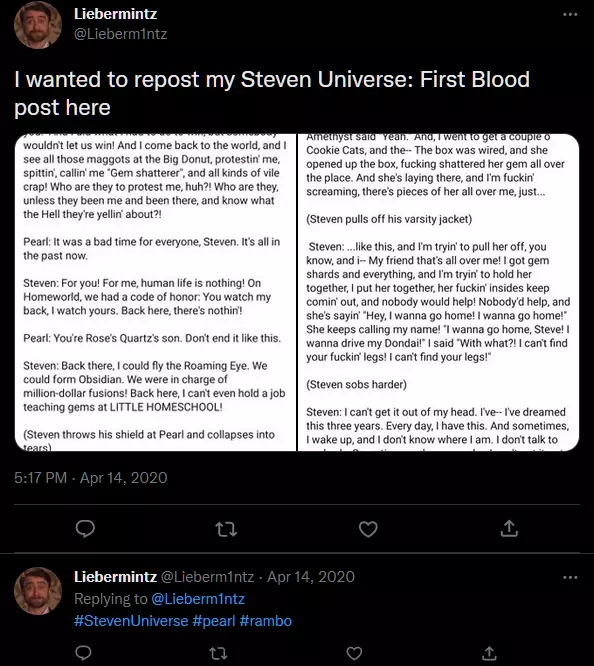Open the #pearl hashtag
594x666 pixels.
pos(214,621)
